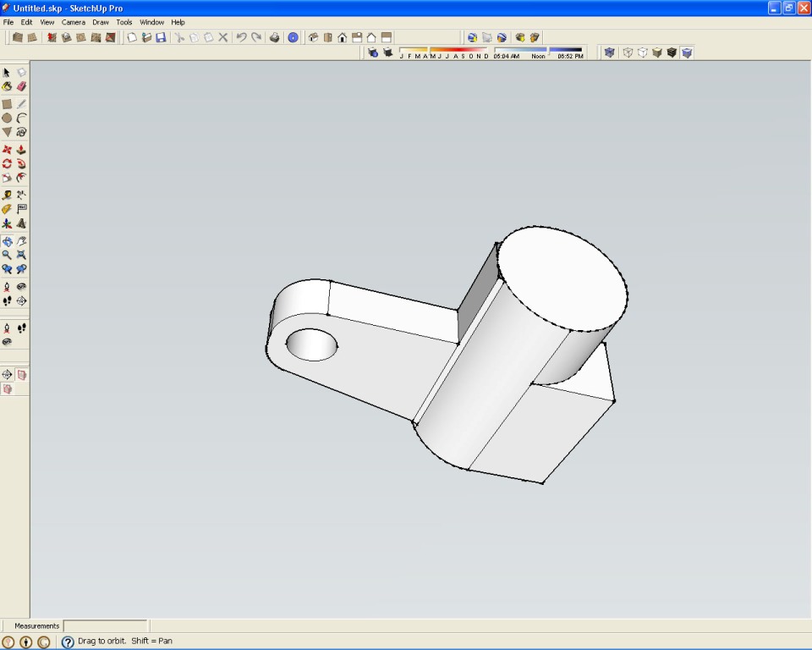This screenshot has width=812, height=650.
Task: Select the Rotate tool
Action: pyautogui.click(x=7, y=164)
